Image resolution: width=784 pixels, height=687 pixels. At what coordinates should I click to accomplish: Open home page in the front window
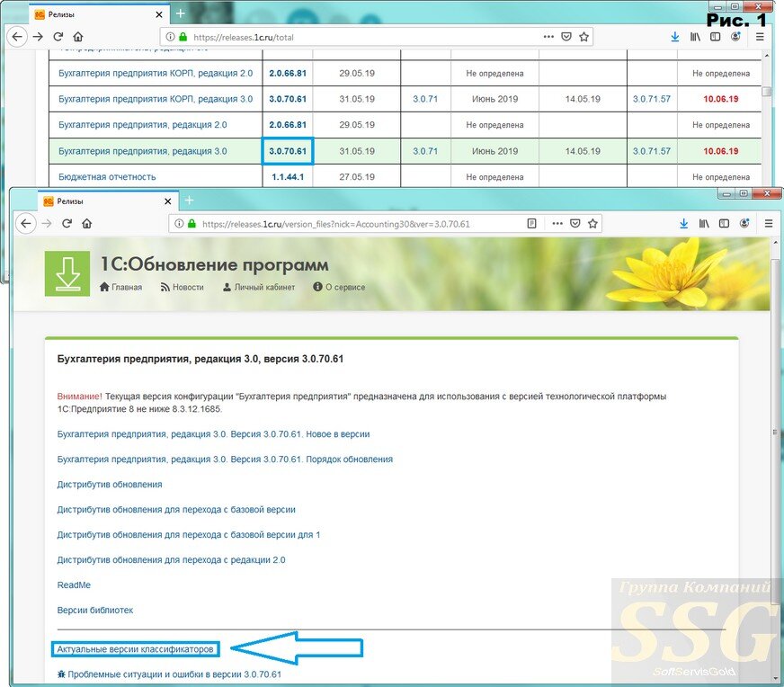tap(87, 224)
